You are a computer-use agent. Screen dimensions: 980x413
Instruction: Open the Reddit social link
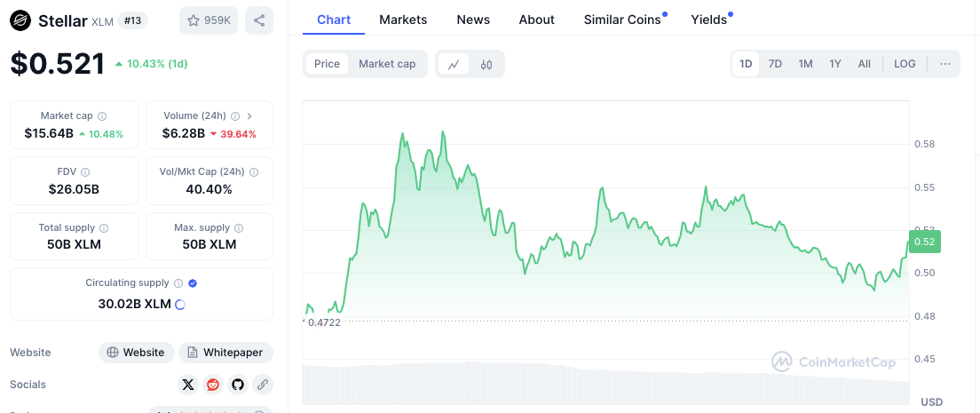[x=213, y=385]
